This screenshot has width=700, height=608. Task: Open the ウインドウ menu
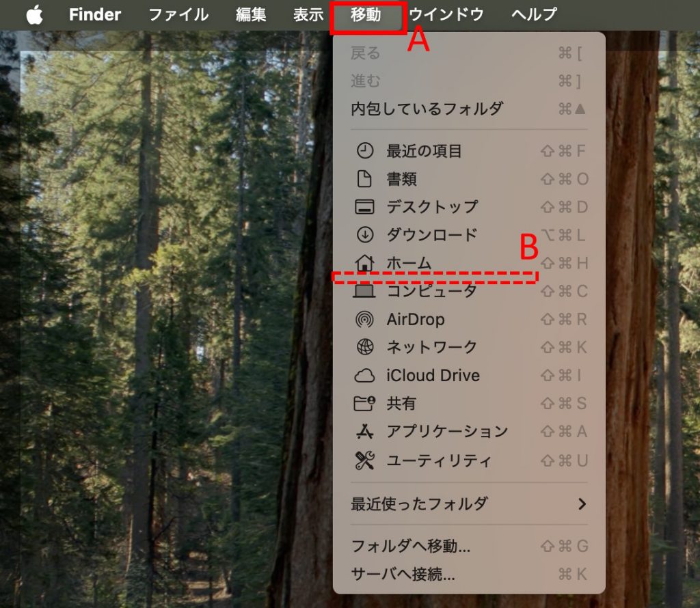(x=446, y=15)
